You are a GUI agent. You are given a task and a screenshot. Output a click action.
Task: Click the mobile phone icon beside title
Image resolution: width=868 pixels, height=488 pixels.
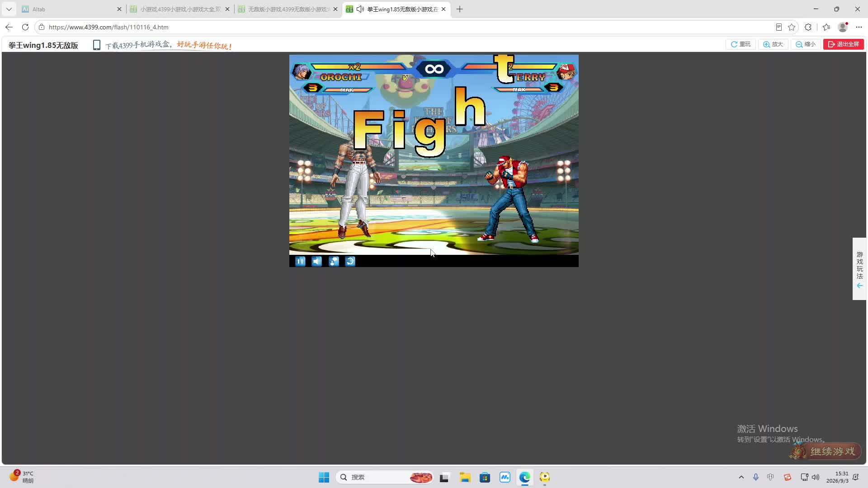pyautogui.click(x=96, y=45)
